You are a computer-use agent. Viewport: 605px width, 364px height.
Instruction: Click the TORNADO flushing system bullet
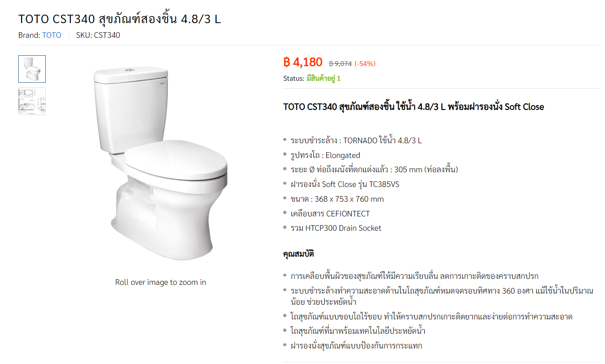coord(356,140)
